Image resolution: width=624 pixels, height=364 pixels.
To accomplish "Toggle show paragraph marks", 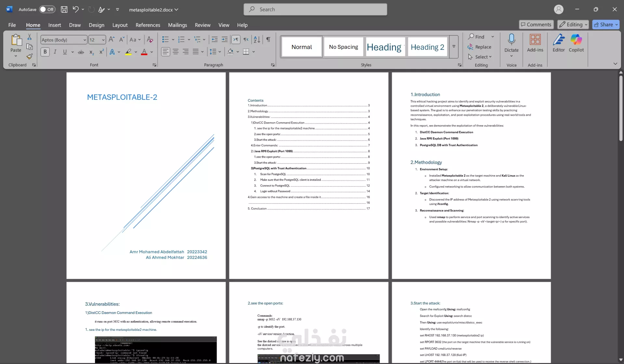I will 268,40.
